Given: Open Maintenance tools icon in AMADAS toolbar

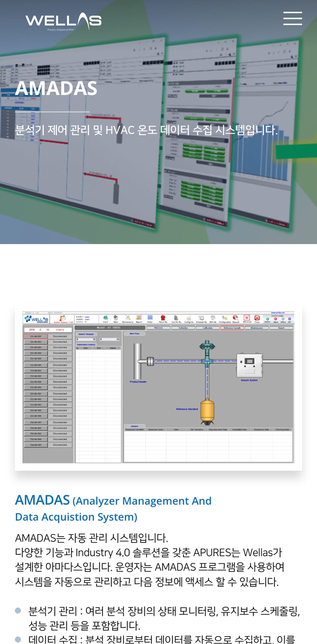Looking at the screenshot, I should point(128,319).
